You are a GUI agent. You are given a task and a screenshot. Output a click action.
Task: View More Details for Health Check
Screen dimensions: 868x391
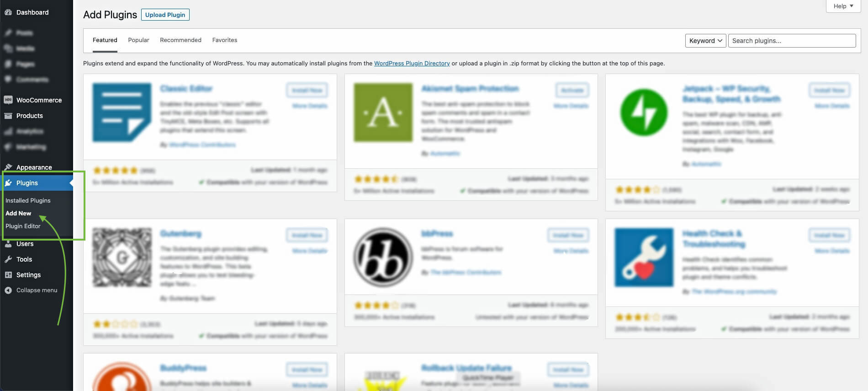[x=832, y=251]
